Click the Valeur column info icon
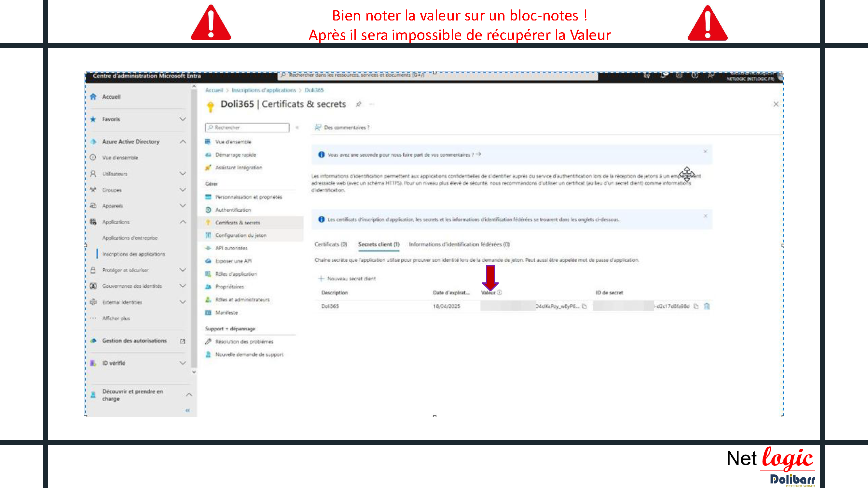Screen dimensions: 868x488 click(499, 292)
